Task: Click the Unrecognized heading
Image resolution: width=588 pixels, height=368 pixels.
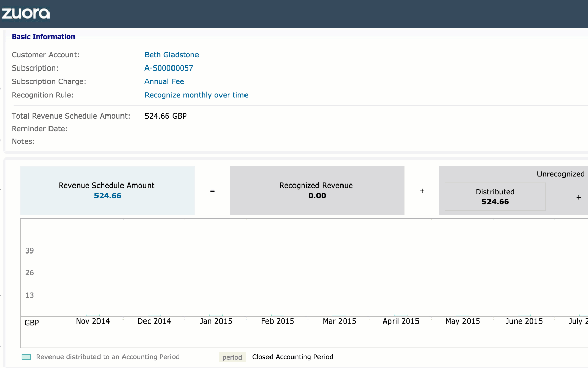Action: pyautogui.click(x=560, y=174)
